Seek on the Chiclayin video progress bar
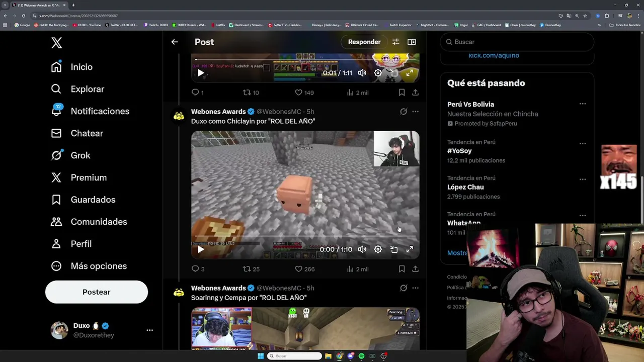Viewport: 644px width, 362px height. pos(305,236)
